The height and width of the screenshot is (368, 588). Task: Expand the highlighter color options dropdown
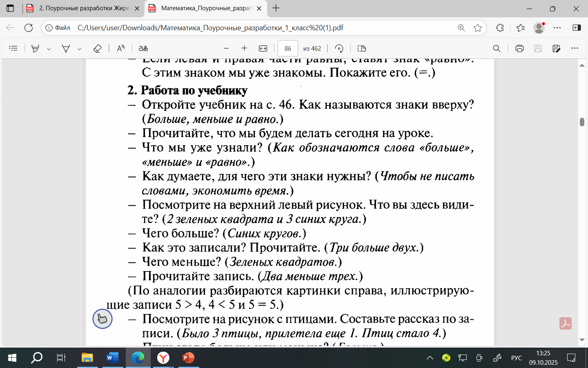49,49
